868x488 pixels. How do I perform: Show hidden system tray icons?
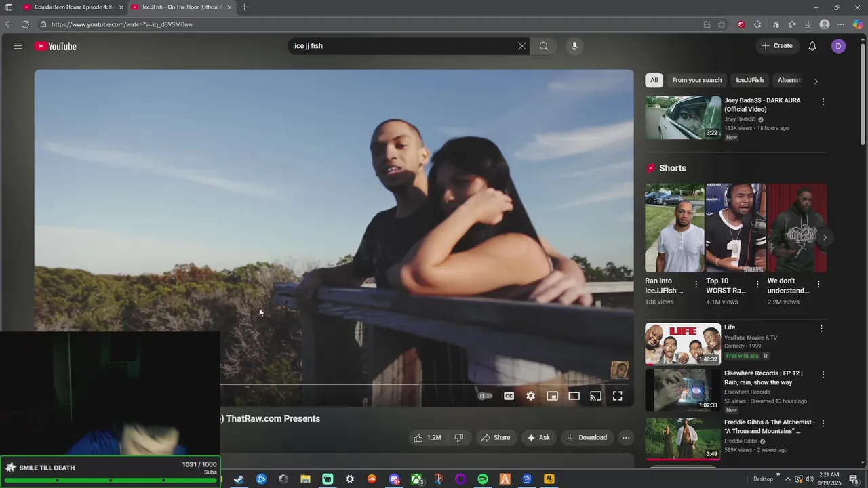(x=787, y=479)
